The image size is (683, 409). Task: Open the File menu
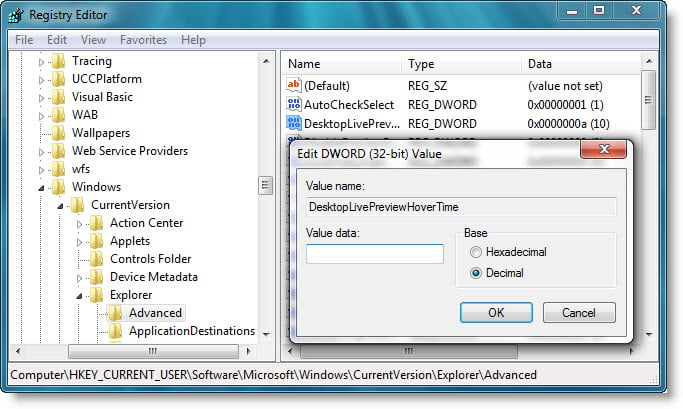[x=24, y=40]
